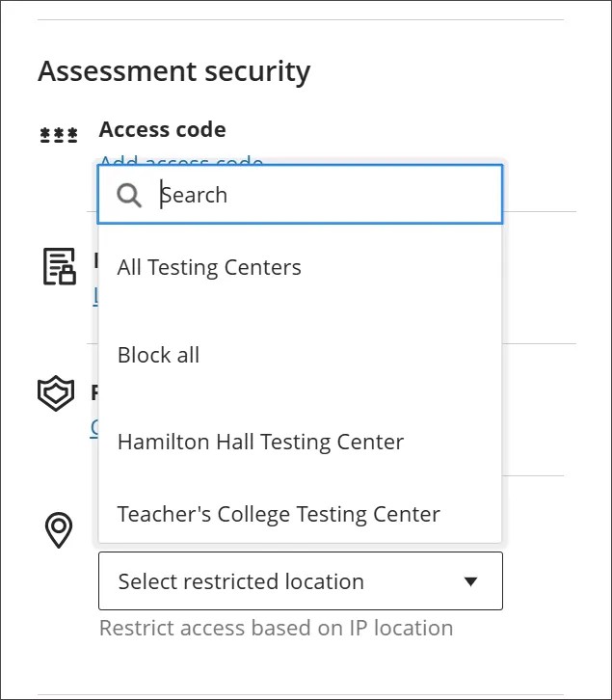Click the Add access code link
The height and width of the screenshot is (700, 612).
[181, 160]
